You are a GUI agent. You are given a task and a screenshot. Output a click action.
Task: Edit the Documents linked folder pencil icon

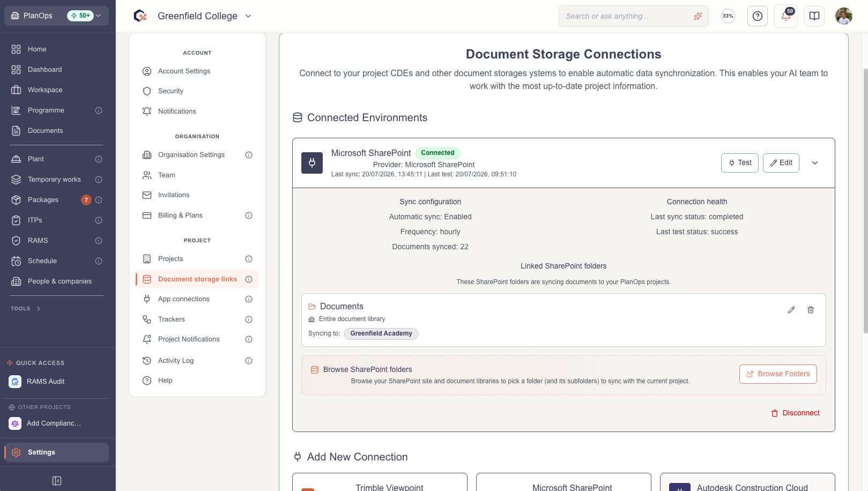(x=791, y=310)
